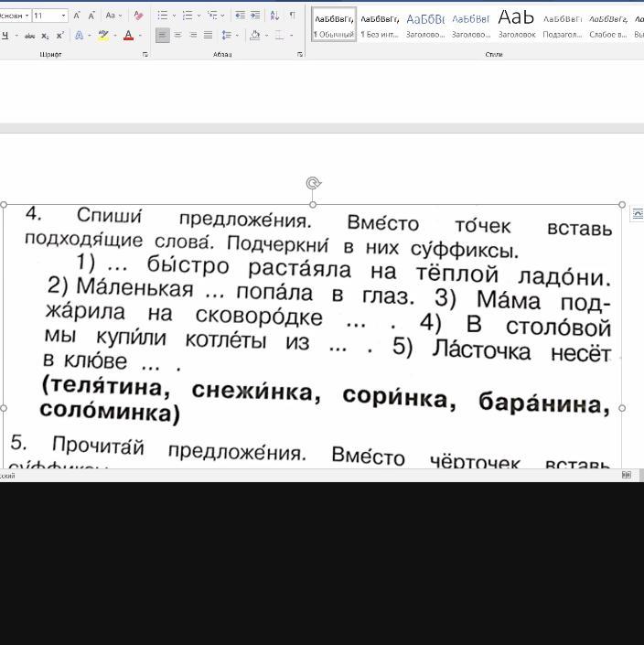644x645 pixels.
Task: Select the Обычный style
Action: (x=334, y=26)
